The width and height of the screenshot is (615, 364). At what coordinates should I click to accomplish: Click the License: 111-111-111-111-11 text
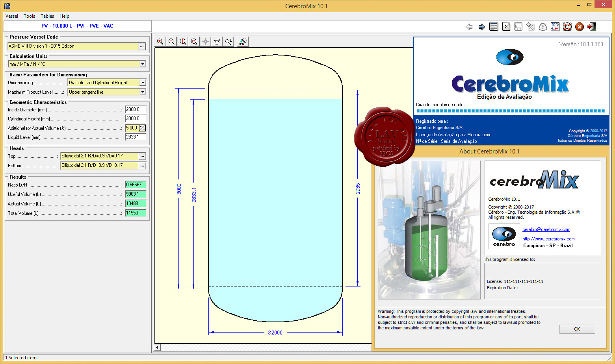[515, 281]
